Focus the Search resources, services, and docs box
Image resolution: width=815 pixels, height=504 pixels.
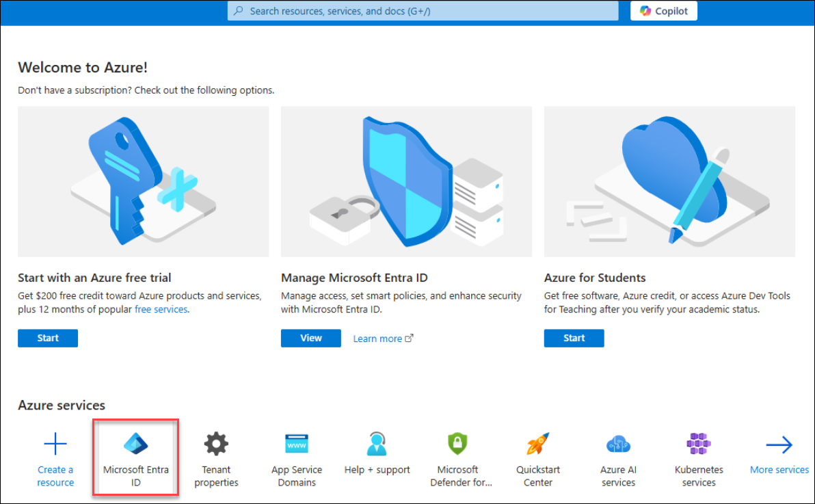point(423,11)
